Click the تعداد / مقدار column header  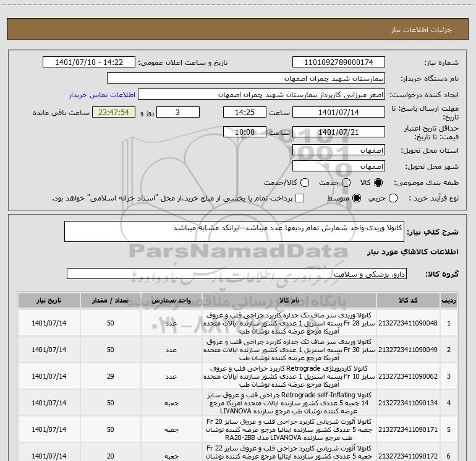tap(111, 301)
